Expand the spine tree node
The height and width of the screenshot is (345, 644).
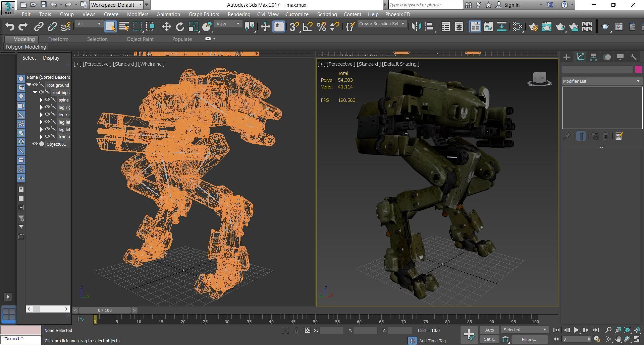point(41,100)
